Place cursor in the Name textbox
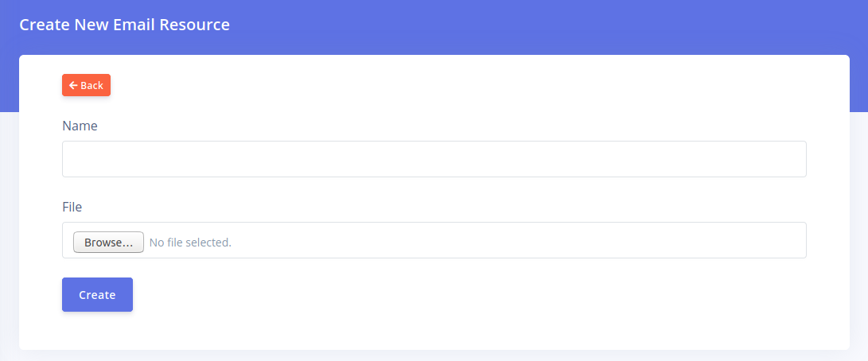The height and width of the screenshot is (361, 868). [x=434, y=159]
